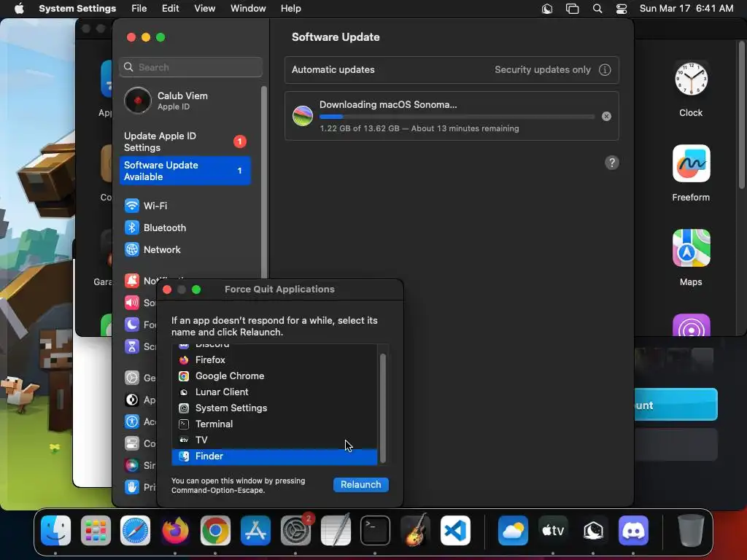
Task: Open the Trash in the Dock
Action: coord(691,530)
